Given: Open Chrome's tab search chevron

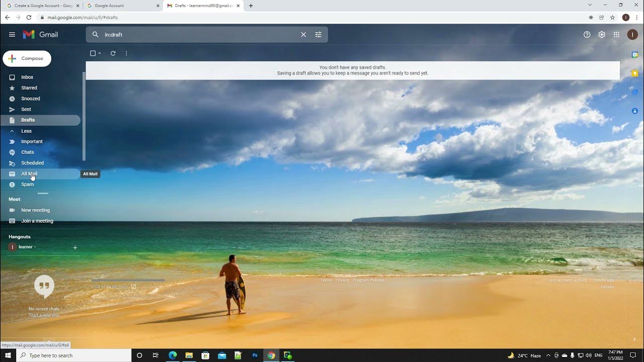Looking at the screenshot, I should [x=590, y=5].
